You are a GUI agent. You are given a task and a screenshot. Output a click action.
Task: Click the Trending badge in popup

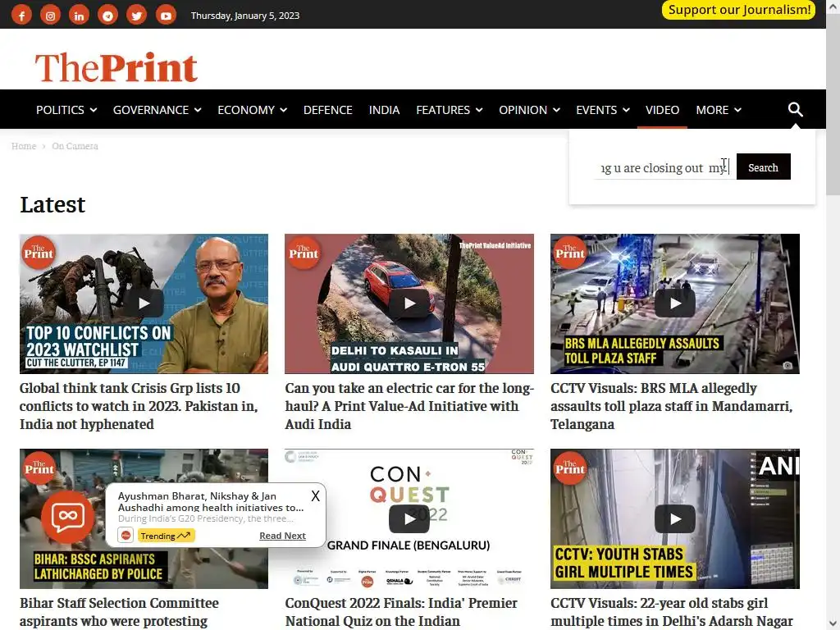(x=165, y=536)
